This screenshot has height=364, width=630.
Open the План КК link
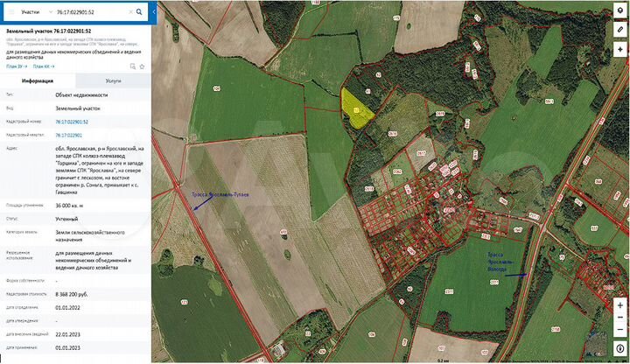coord(45,66)
